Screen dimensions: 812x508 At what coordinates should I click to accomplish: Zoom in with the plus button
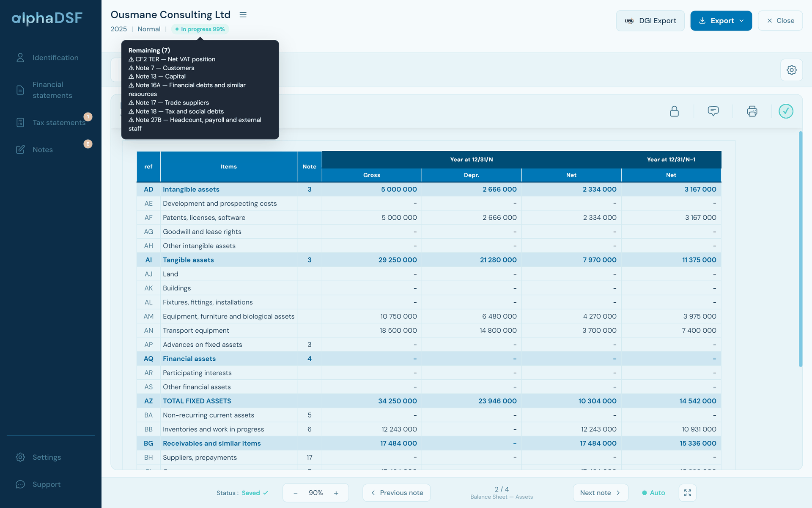336,493
